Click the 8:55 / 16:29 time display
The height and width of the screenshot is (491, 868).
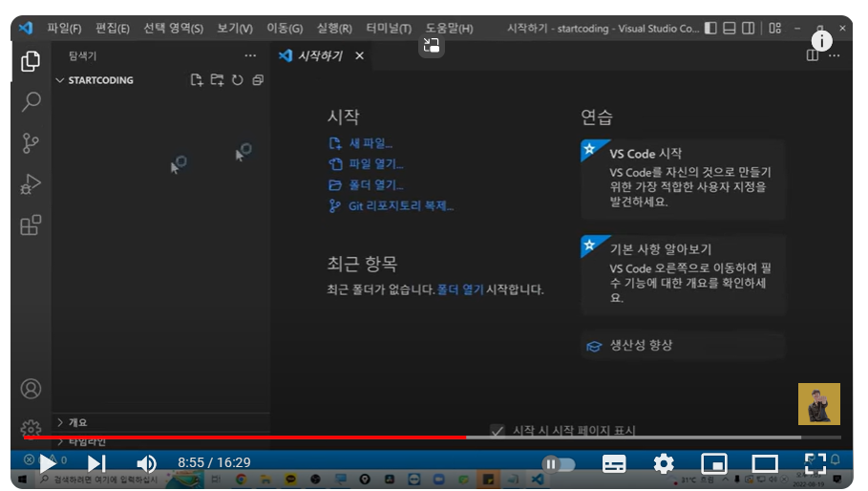pos(214,462)
